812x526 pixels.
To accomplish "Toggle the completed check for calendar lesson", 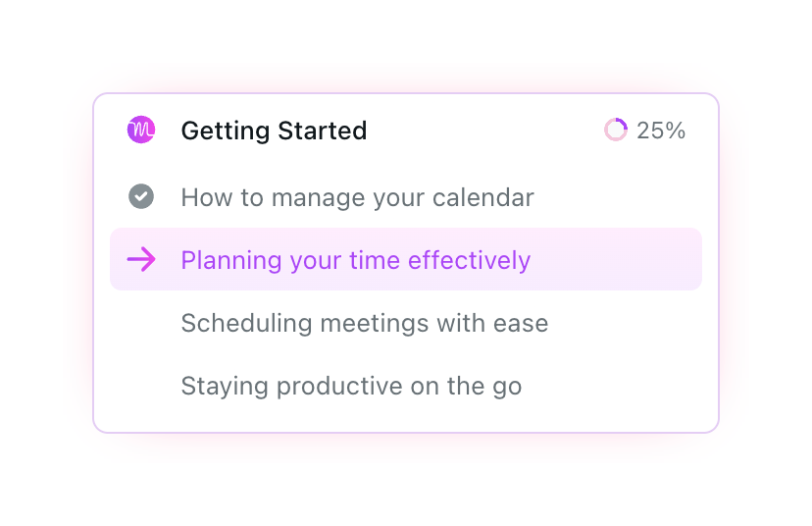I will [x=141, y=197].
